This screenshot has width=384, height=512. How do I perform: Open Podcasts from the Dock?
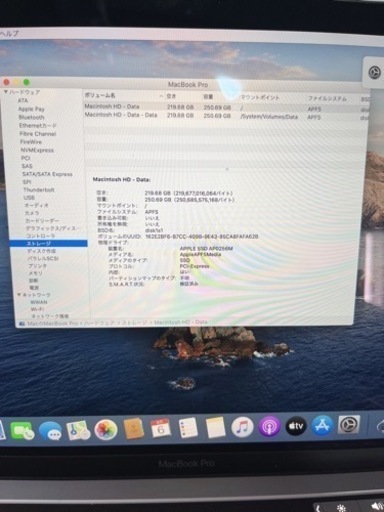coord(269,426)
